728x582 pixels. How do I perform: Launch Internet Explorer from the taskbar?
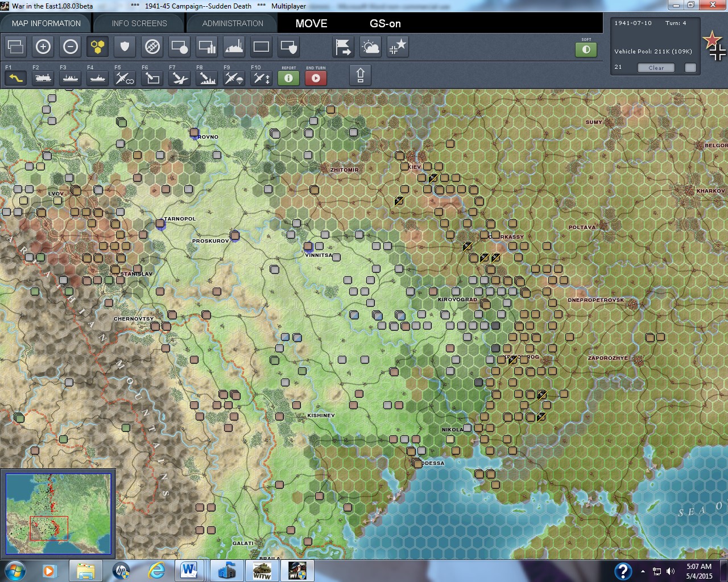click(x=156, y=571)
